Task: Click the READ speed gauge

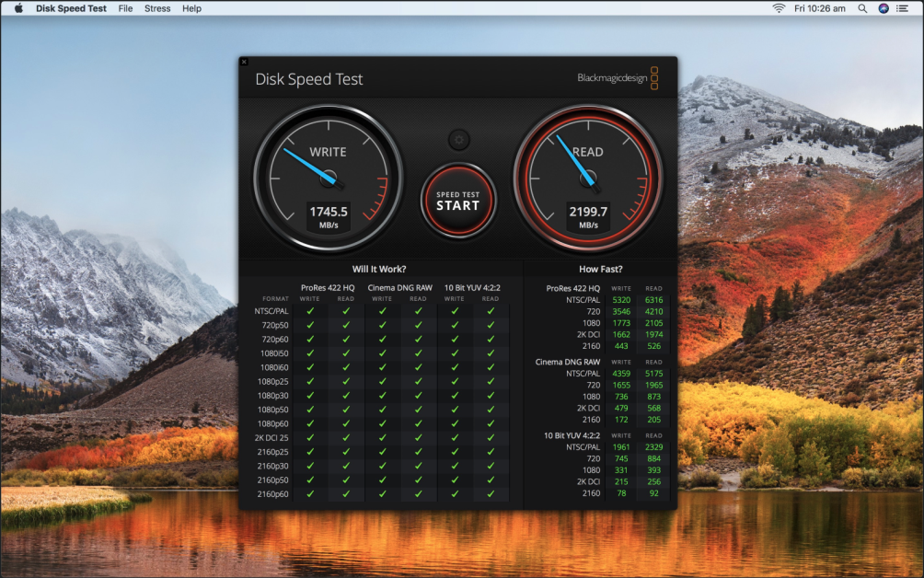Action: point(587,178)
